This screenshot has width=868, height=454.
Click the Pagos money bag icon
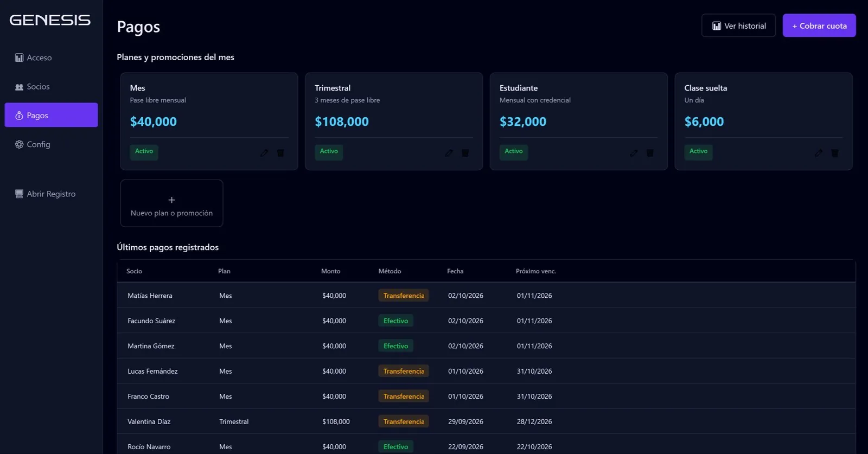tap(19, 116)
